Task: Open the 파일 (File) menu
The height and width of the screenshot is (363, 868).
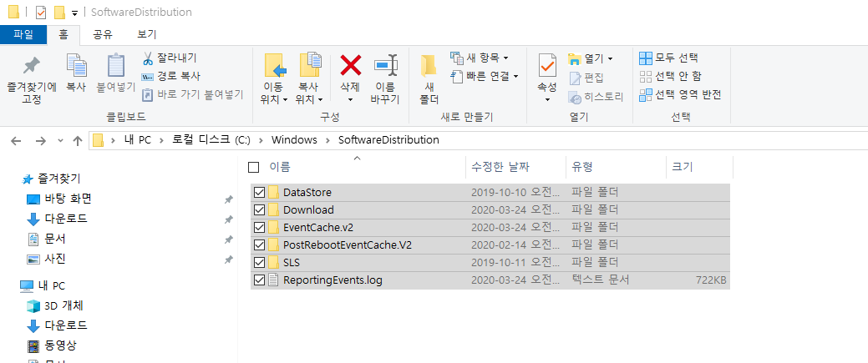Action: [23, 34]
